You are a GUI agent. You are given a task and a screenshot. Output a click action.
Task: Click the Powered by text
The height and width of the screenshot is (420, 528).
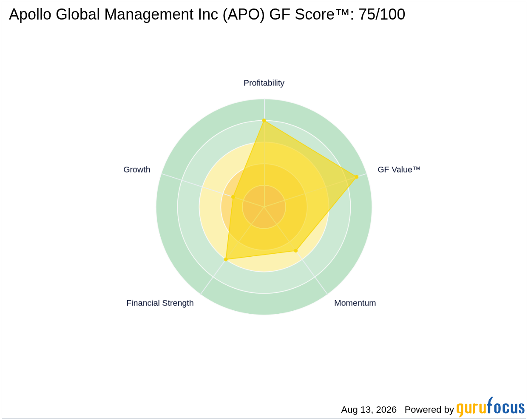429,410
